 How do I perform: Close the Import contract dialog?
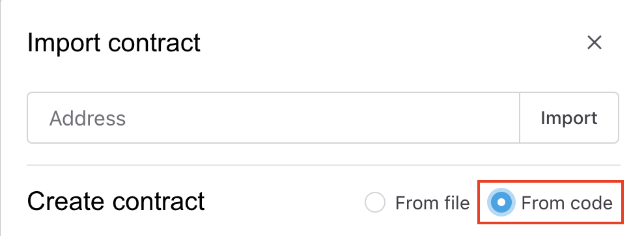595,42
